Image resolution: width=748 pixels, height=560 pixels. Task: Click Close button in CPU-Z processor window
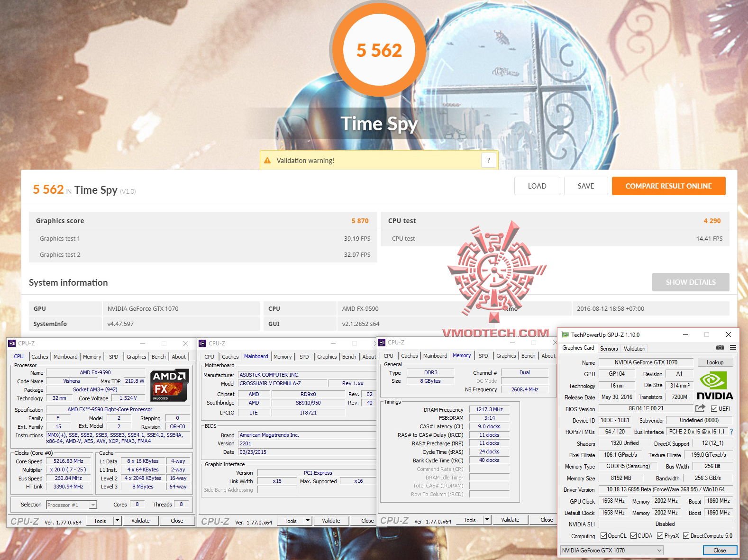tap(177, 521)
